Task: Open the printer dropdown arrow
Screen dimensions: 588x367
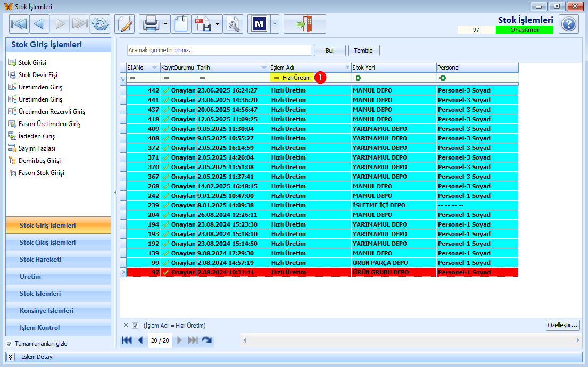Action: [x=165, y=24]
